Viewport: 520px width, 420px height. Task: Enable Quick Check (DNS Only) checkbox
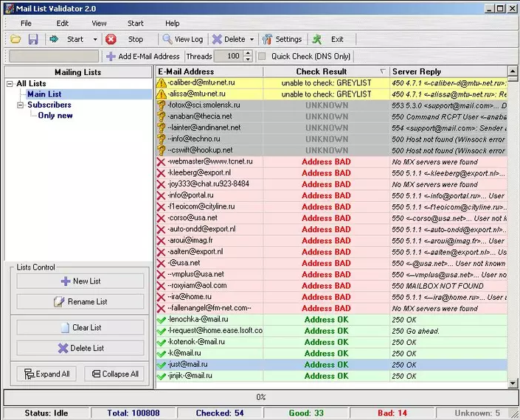point(262,56)
